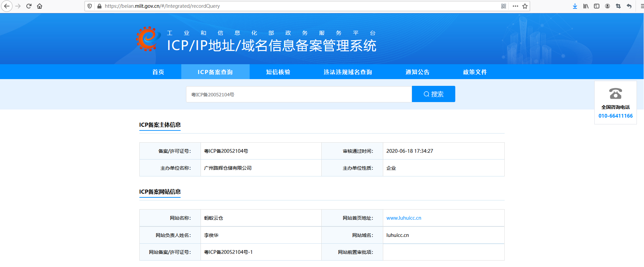The height and width of the screenshot is (267, 644).
Task: Reload the current page
Action: tap(29, 6)
